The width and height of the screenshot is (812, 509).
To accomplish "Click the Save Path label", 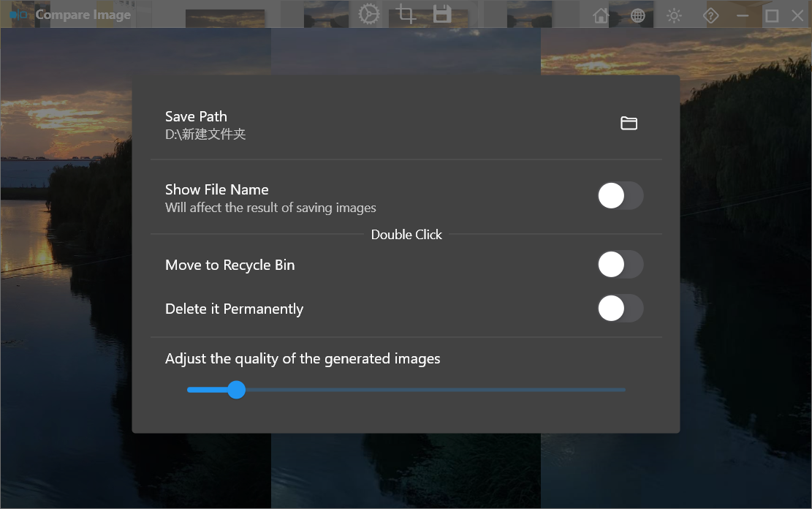I will (x=196, y=116).
